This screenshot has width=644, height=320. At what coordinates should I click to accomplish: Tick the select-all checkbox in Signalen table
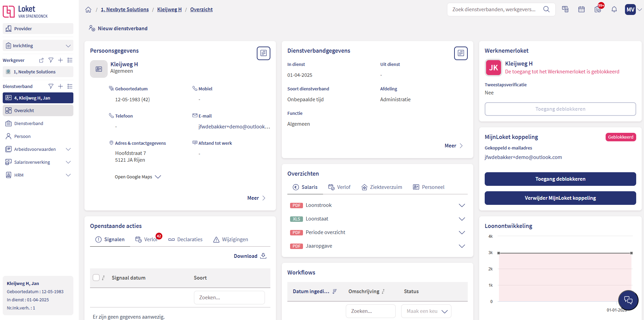tap(96, 278)
